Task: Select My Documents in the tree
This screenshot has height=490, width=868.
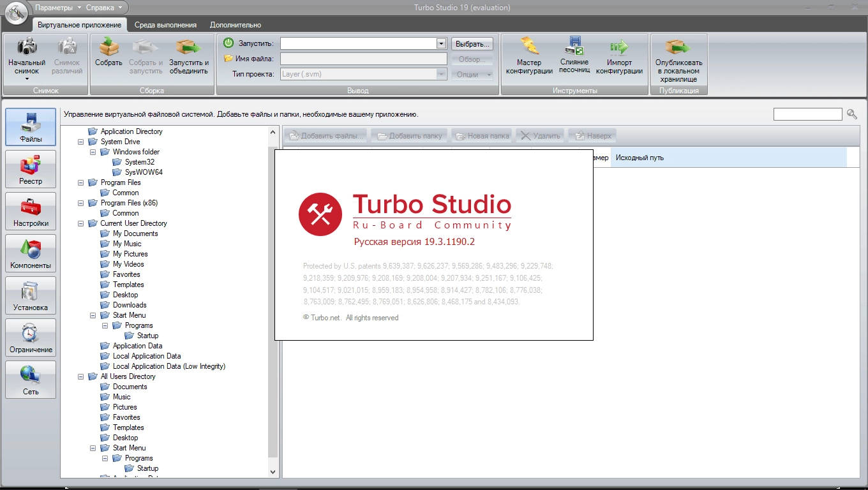Action: click(x=135, y=234)
